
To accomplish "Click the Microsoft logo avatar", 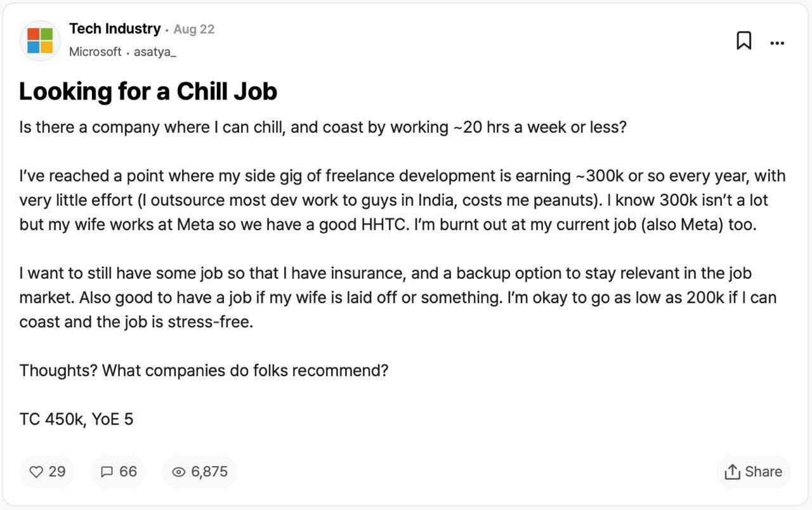I will (40, 41).
